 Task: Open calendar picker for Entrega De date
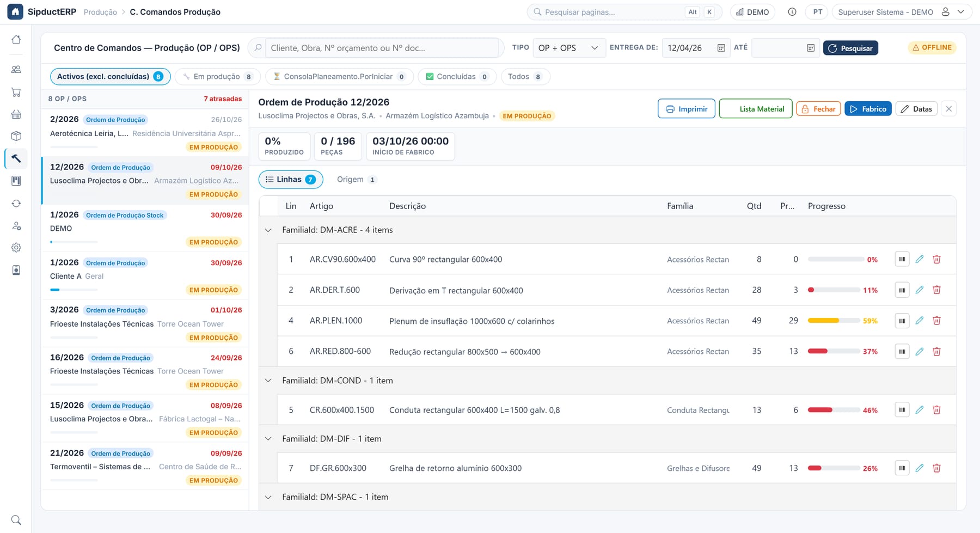click(721, 48)
